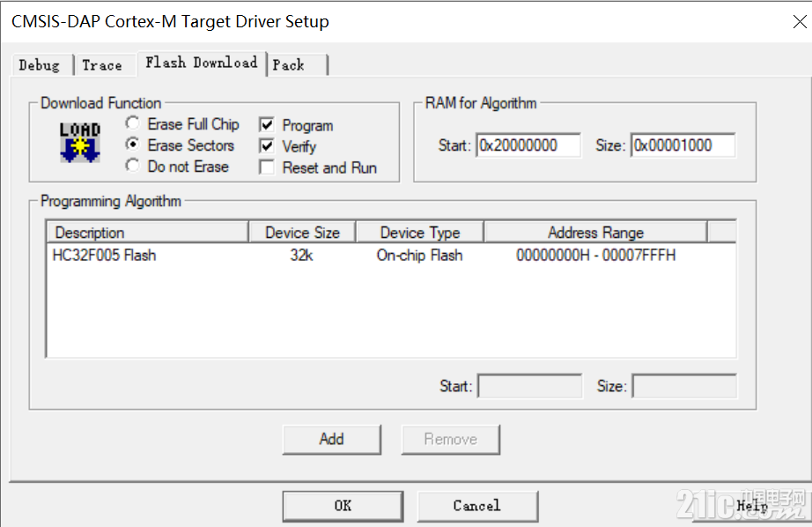Click the Programming Algorithm Start field
This screenshot has height=527, width=812.
530,387
